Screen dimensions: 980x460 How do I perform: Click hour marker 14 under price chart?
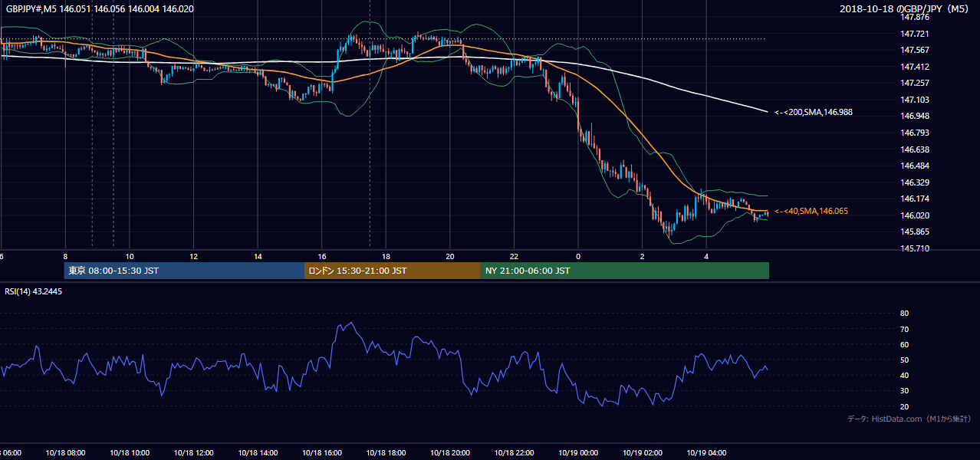(258, 256)
